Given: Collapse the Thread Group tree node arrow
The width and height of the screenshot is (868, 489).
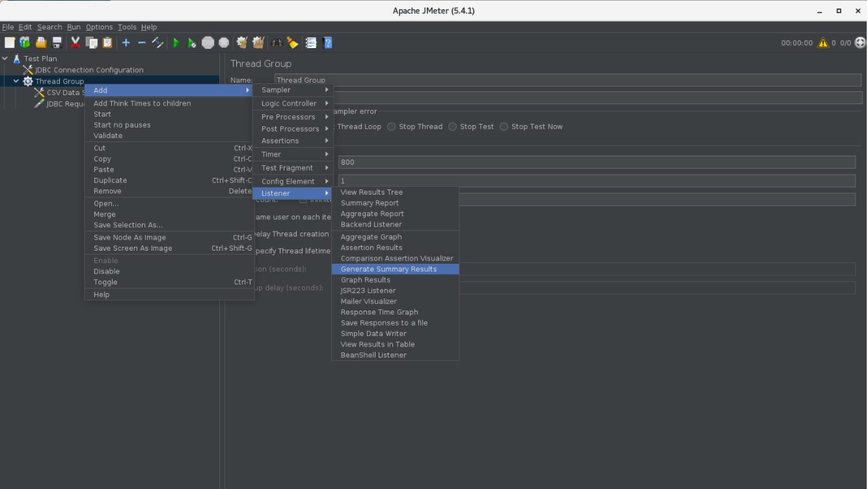Looking at the screenshot, I should tap(16, 81).
